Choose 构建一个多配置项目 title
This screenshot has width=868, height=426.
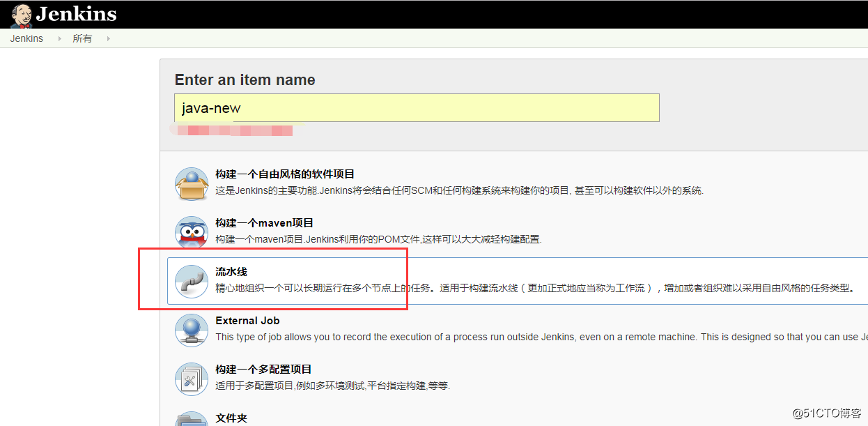click(x=263, y=370)
